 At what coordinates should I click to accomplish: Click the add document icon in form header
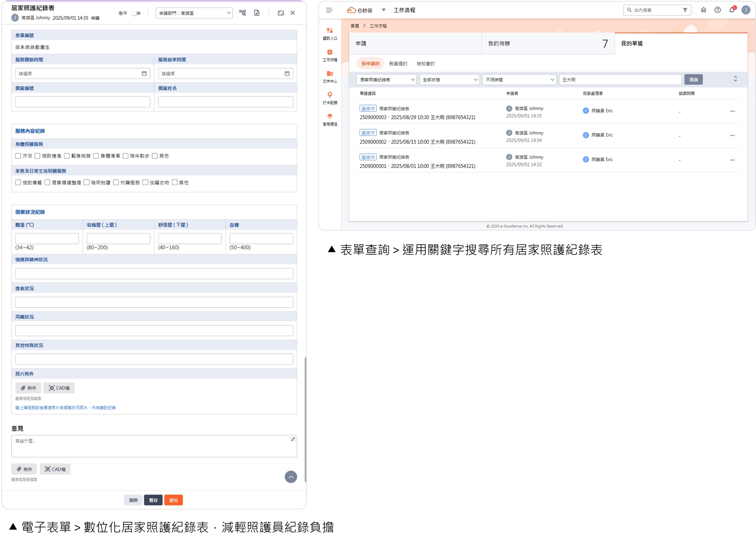[x=257, y=13]
